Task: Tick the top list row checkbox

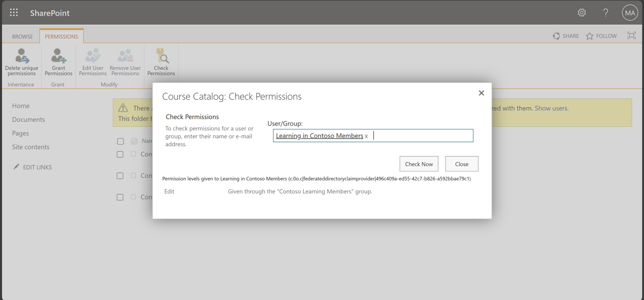Action: pyautogui.click(x=120, y=154)
